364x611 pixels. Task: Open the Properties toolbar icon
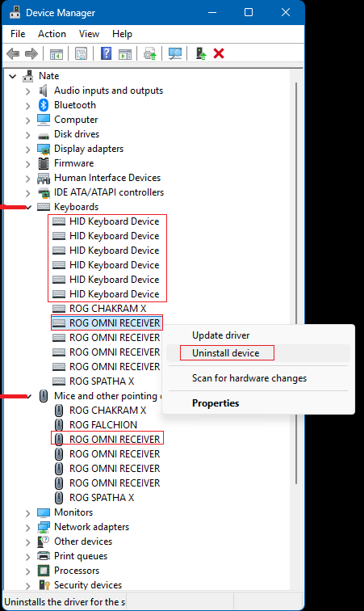point(81,53)
